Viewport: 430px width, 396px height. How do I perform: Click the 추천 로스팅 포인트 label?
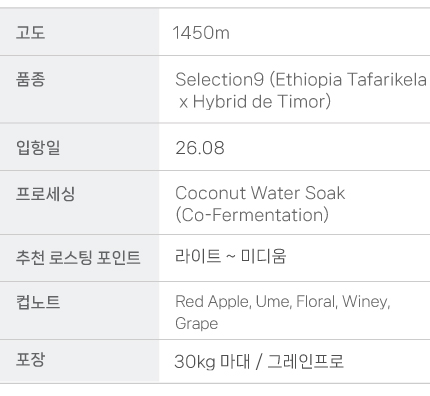point(78,258)
